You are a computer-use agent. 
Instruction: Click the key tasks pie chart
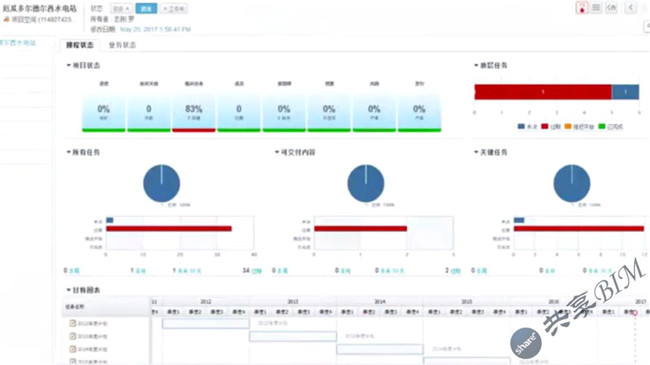point(572,183)
